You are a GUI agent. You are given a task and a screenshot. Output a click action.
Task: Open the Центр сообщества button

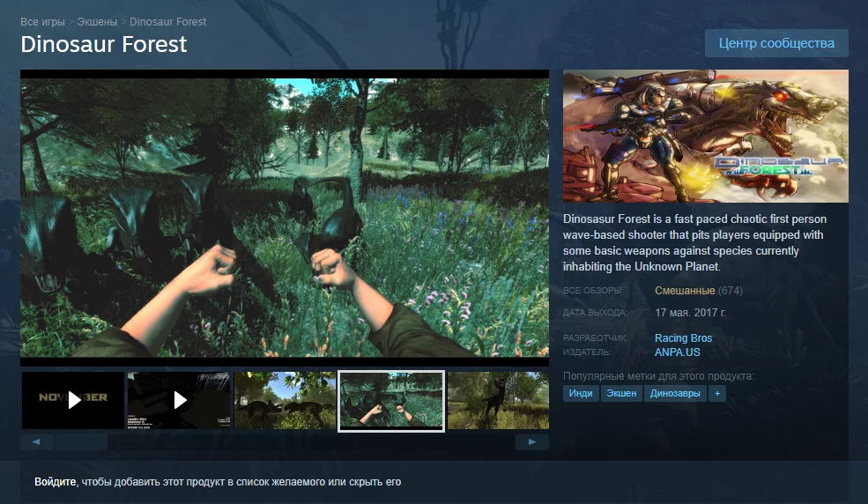tap(776, 43)
